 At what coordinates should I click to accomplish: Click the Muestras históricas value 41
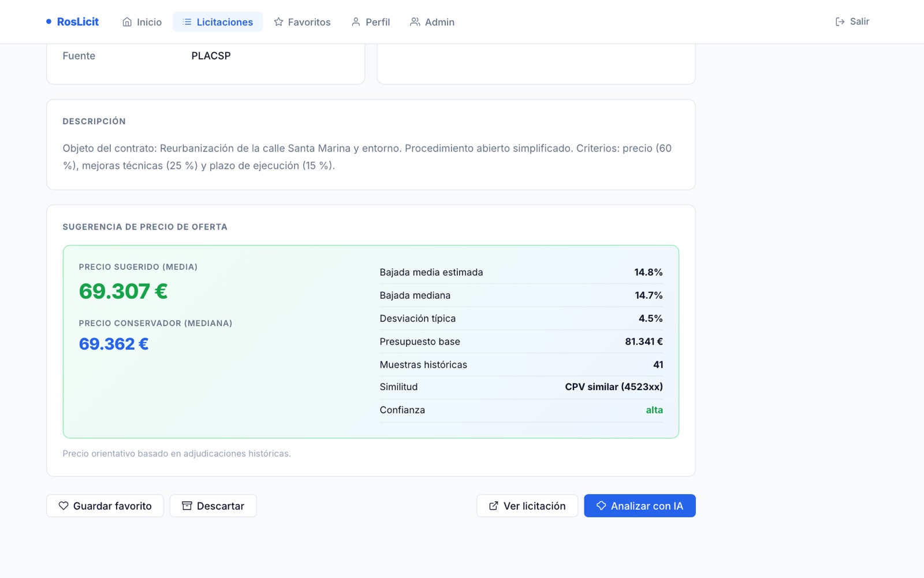point(658,365)
